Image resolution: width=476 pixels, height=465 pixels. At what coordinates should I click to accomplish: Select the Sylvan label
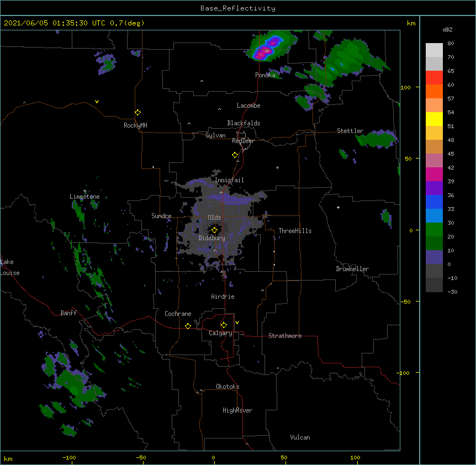click(x=215, y=135)
